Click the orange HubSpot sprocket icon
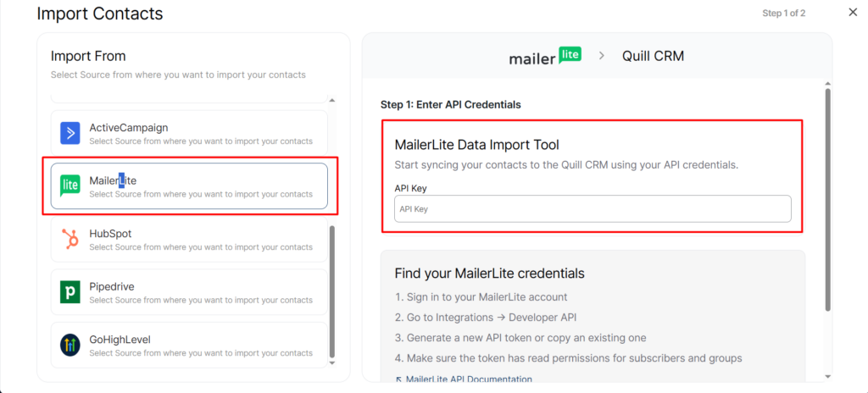The image size is (868, 393). pos(70,239)
